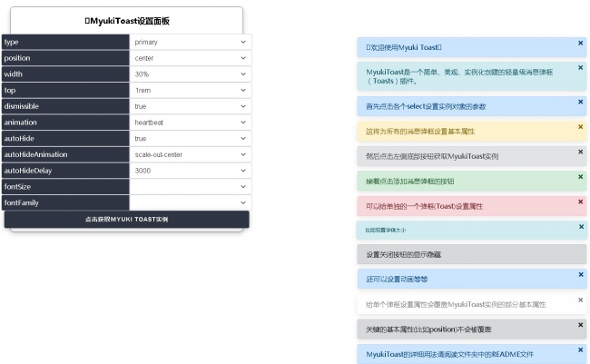Dismiss the README file toast at bottom
The height and width of the screenshot is (364, 590).
point(580,349)
